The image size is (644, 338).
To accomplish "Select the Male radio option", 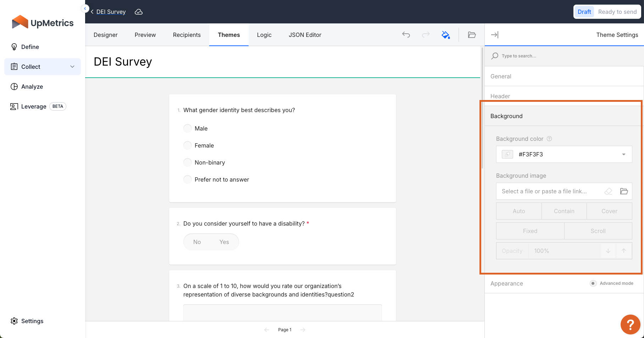I will point(188,128).
